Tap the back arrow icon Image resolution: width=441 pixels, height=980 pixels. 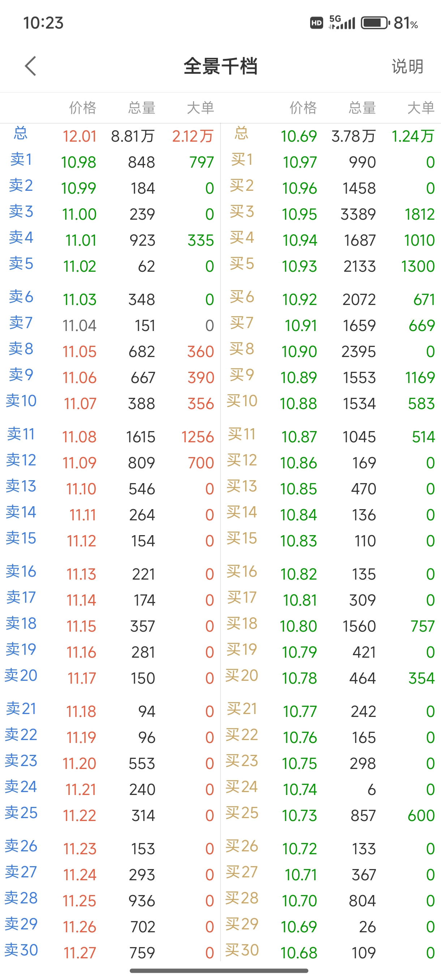click(x=30, y=66)
